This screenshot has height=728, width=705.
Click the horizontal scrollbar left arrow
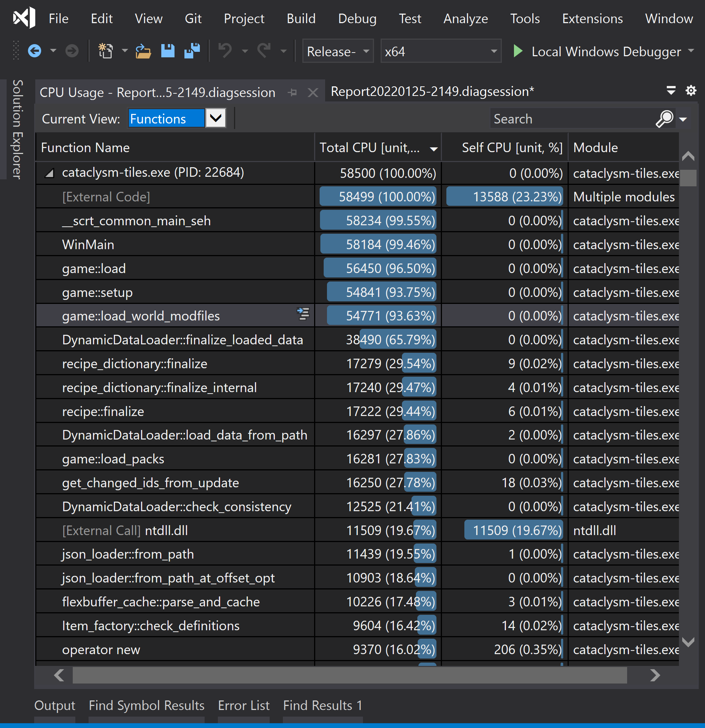[59, 675]
